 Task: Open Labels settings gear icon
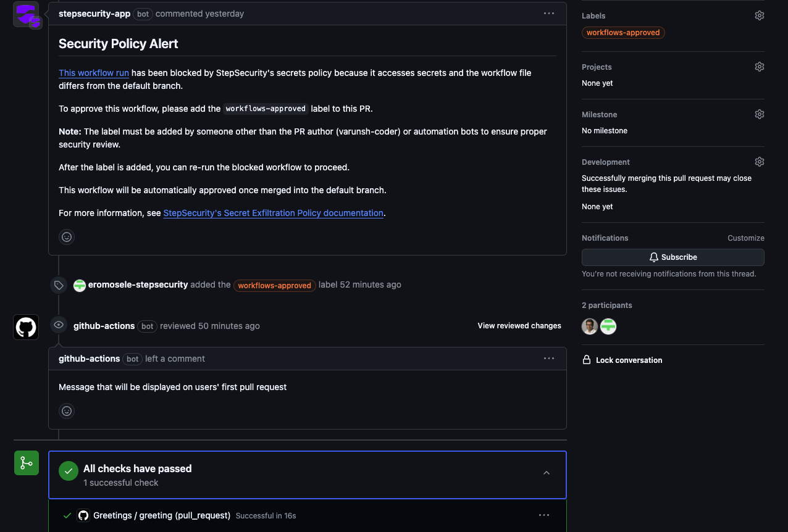[760, 15]
